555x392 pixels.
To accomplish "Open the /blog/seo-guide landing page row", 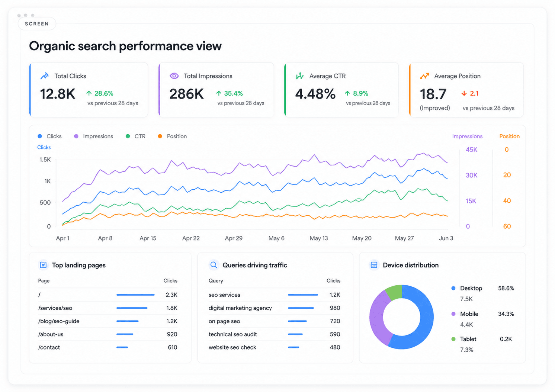I will click(x=108, y=321).
